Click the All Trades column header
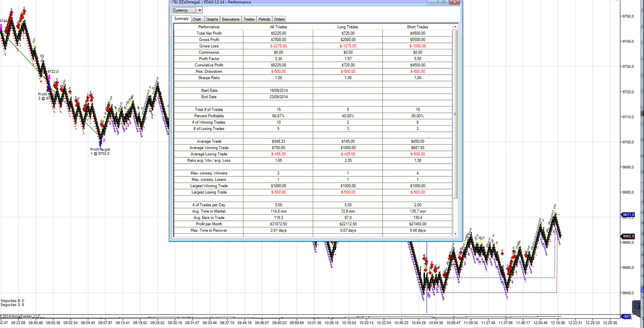The height and width of the screenshot is (328, 644). [278, 27]
